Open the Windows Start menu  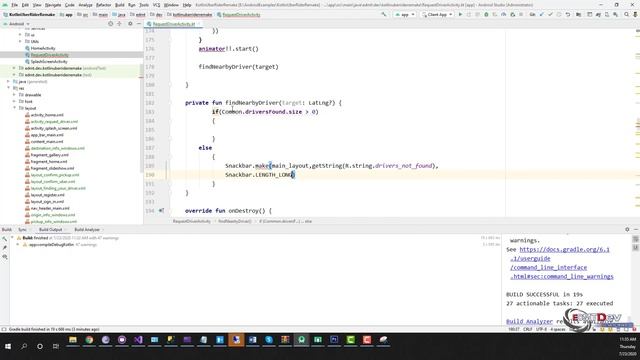(8, 346)
